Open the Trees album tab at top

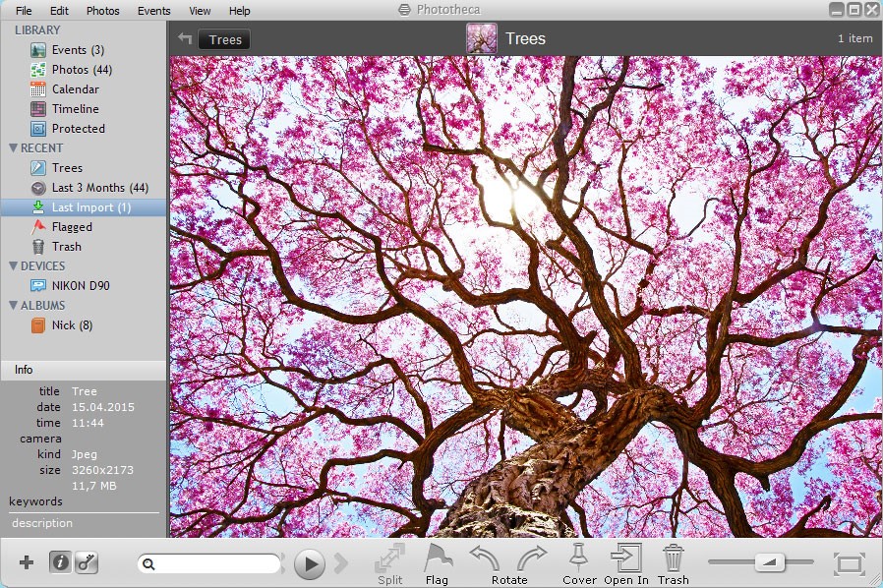coord(223,39)
